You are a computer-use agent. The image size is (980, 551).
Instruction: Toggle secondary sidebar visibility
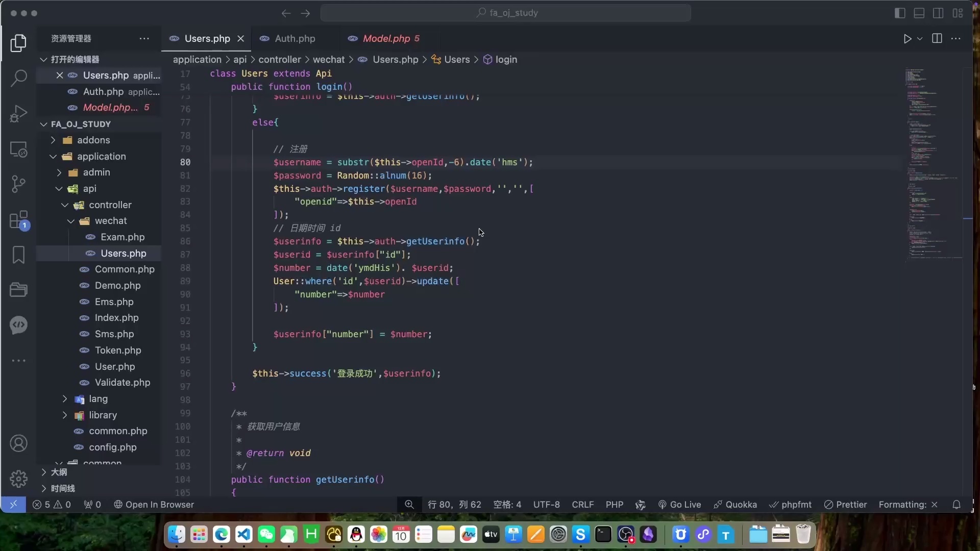tap(938, 13)
